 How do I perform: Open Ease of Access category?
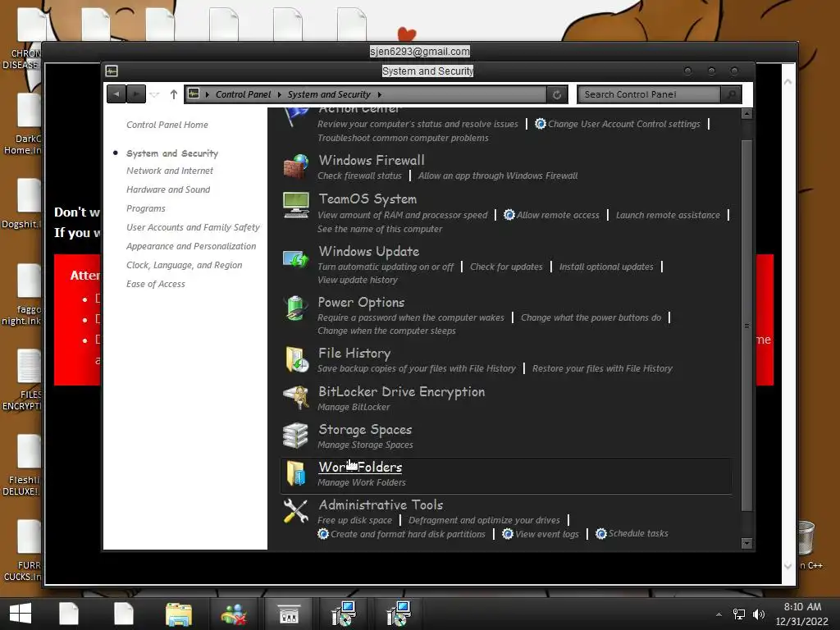156,284
